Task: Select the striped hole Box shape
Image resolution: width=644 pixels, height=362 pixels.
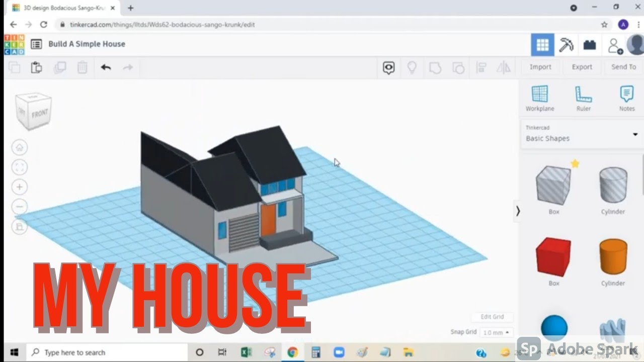Action: 553,185
